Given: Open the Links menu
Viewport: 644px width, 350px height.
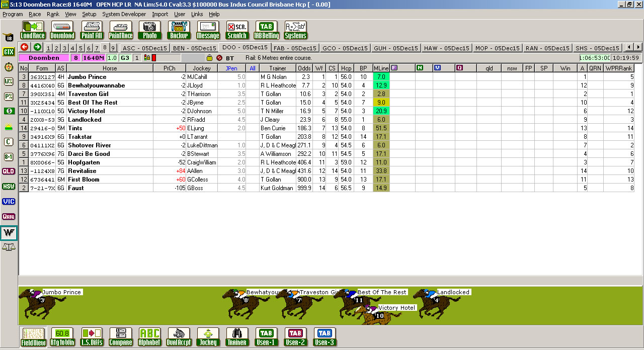Looking at the screenshot, I should pos(197,14).
